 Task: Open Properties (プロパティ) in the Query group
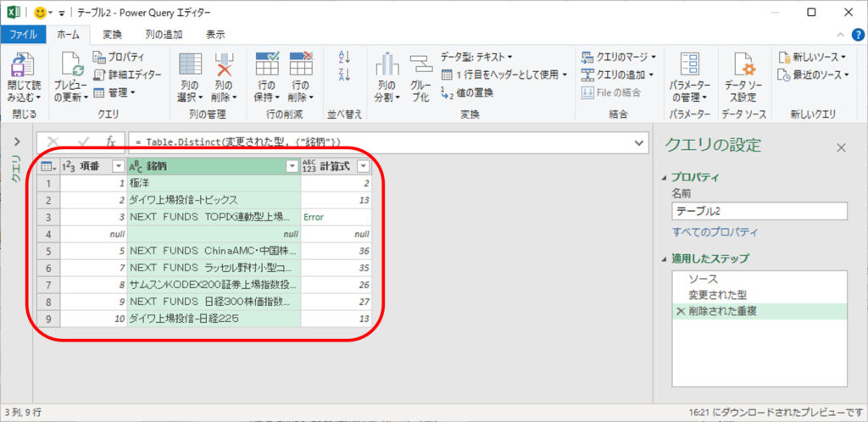point(119,57)
